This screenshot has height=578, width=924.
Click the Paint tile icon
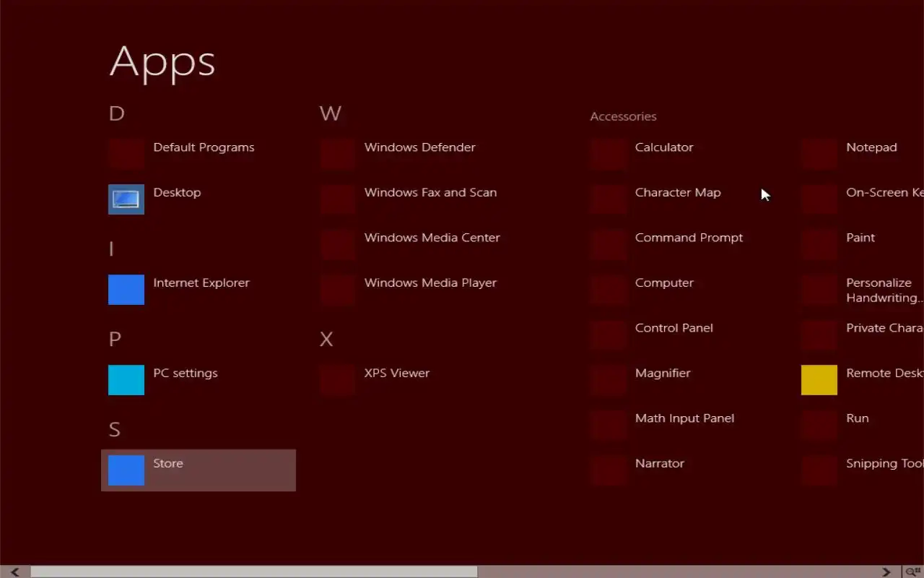point(819,244)
